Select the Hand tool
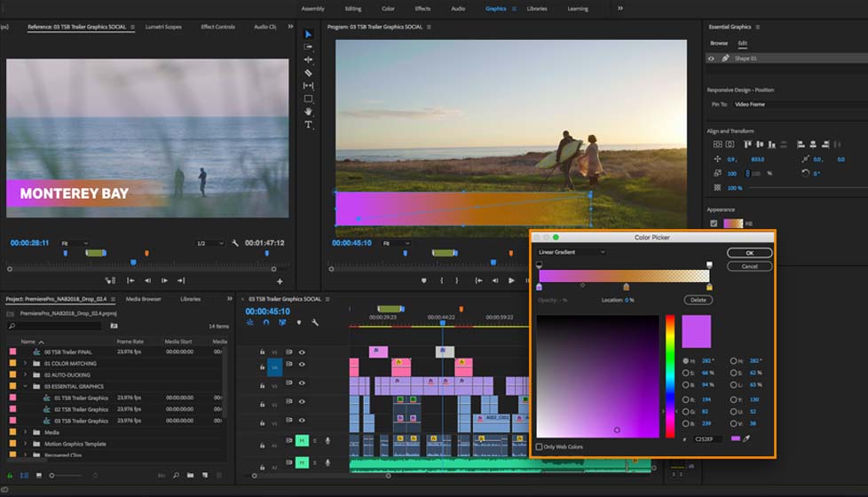This screenshot has height=497, width=868. (308, 111)
